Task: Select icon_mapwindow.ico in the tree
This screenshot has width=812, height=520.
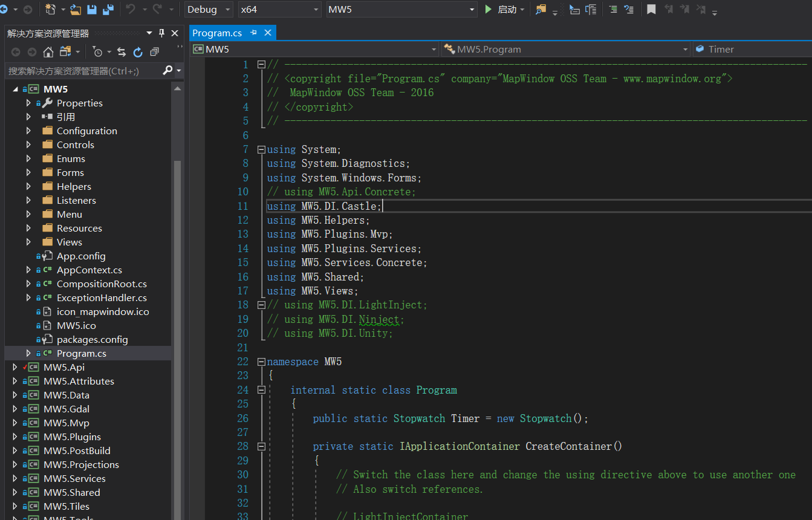Action: pos(103,311)
